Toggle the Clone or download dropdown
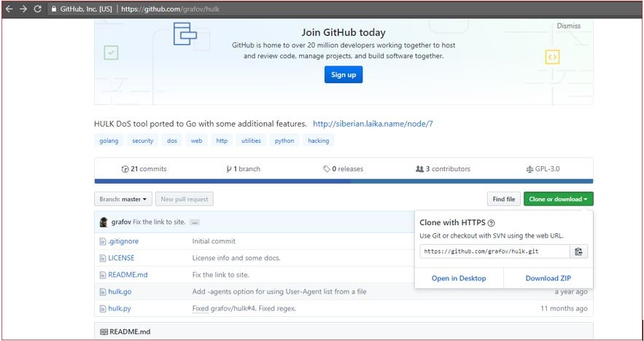 [x=559, y=199]
